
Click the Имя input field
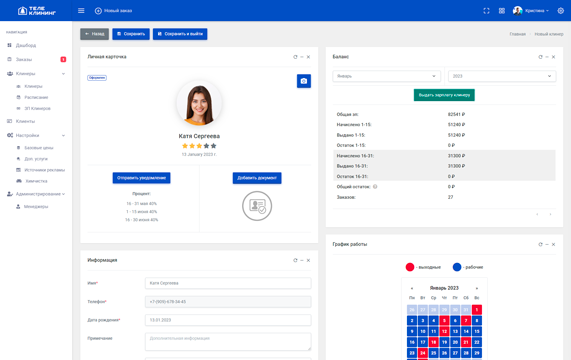coord(228,283)
